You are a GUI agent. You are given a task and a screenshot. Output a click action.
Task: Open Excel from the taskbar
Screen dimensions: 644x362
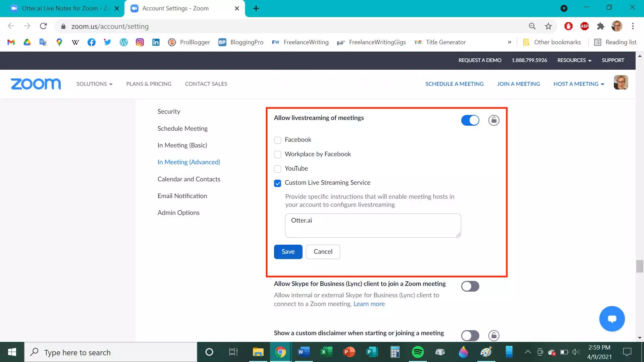pyautogui.click(x=326, y=352)
